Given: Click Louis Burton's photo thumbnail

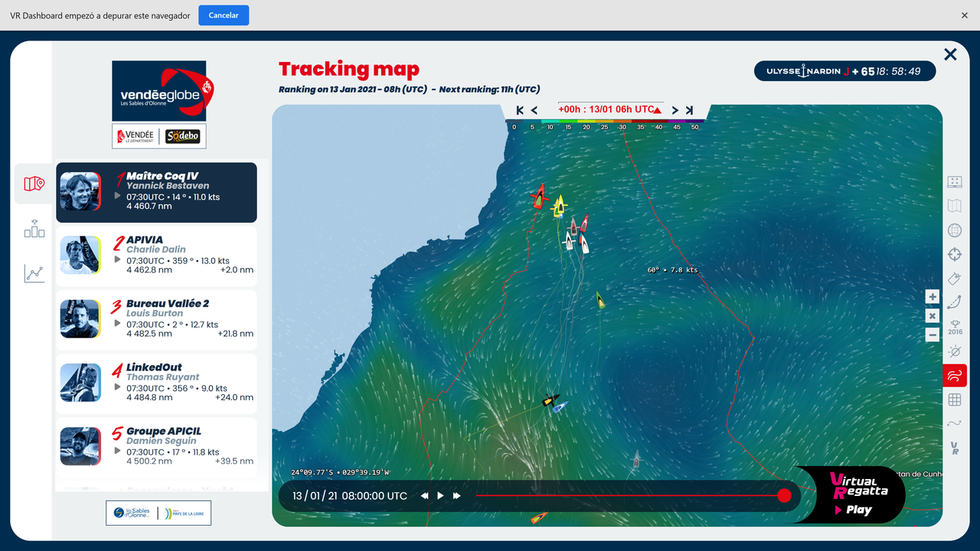Looking at the screenshot, I should [80, 318].
